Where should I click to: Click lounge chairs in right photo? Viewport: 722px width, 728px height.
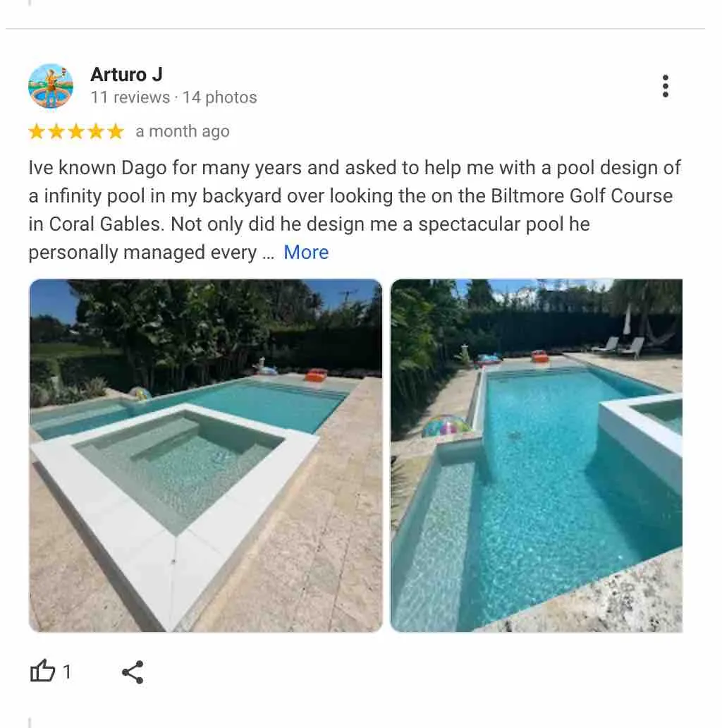coord(619,347)
